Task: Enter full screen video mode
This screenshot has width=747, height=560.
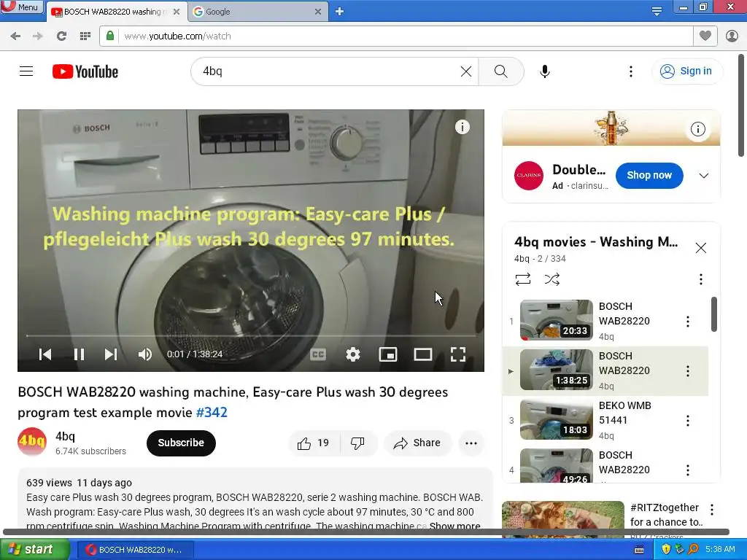Action: [458, 354]
